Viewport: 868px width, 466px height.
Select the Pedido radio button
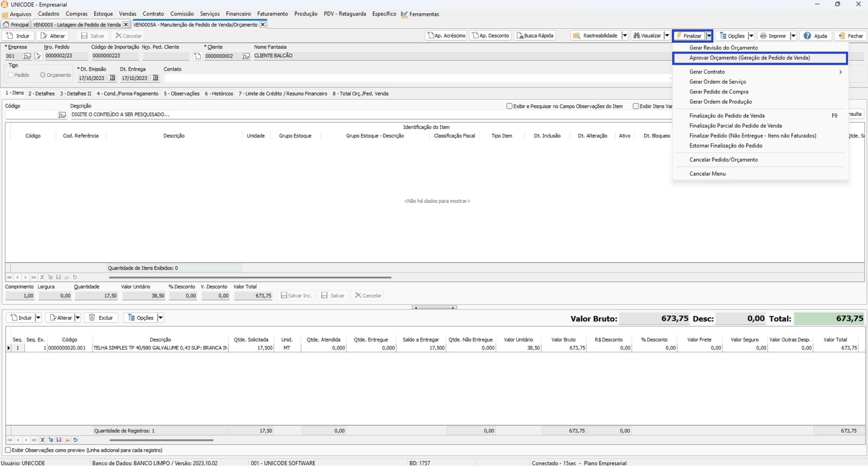click(11, 75)
